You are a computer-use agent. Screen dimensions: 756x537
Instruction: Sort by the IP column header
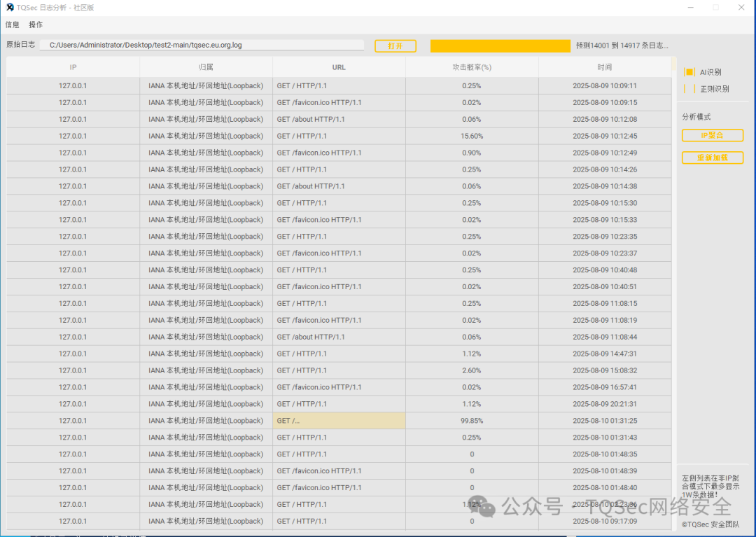[x=73, y=67]
